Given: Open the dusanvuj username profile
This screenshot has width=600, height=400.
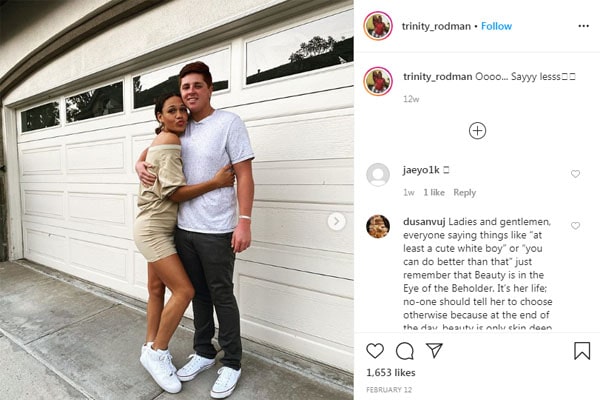Looking at the screenshot, I should [424, 222].
